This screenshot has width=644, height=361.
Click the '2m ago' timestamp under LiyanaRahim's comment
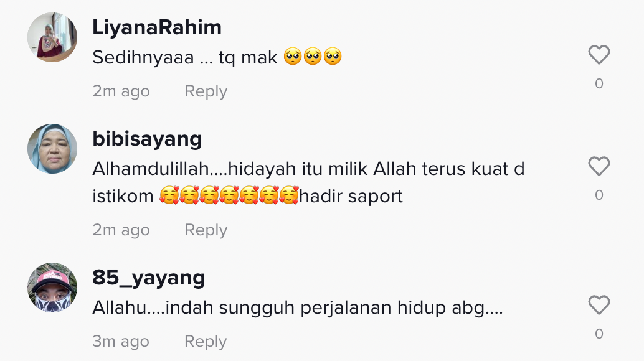121,91
